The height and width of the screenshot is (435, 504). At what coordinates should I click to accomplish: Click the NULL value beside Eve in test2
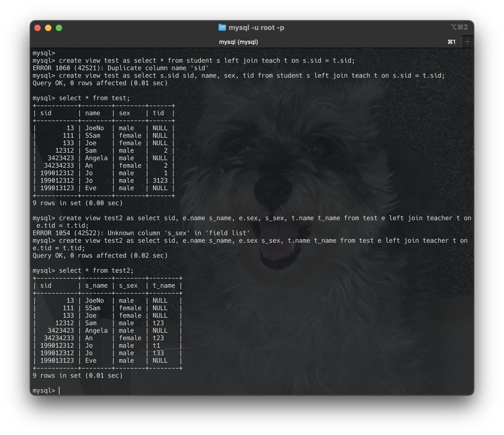pos(160,361)
